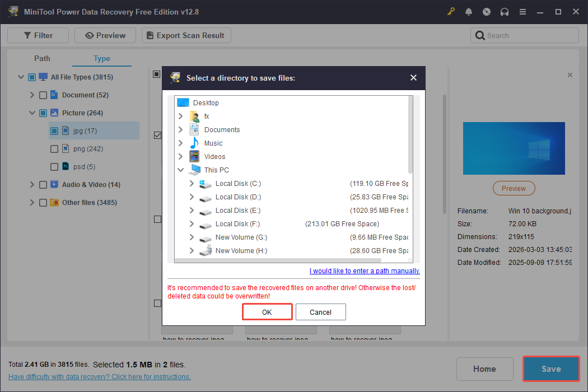Enable the psd (5) checkbox
Viewport: 588px width, 392px height.
click(x=54, y=166)
